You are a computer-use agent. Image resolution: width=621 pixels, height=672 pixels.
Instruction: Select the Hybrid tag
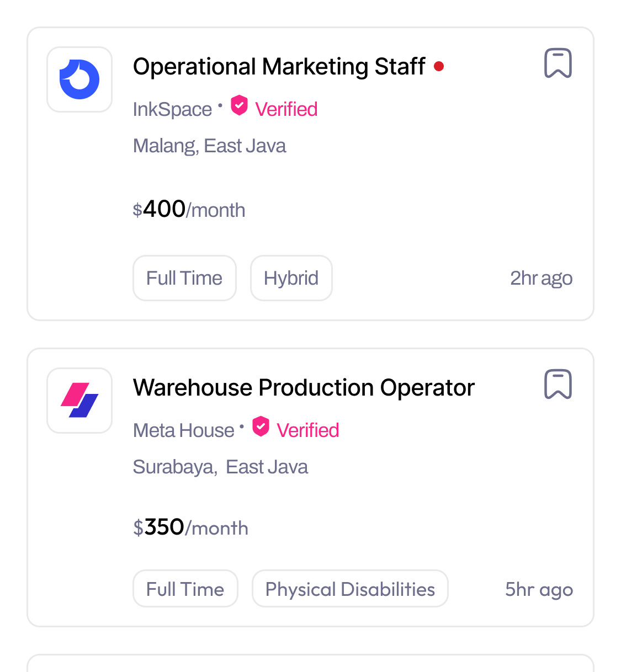pyautogui.click(x=291, y=278)
